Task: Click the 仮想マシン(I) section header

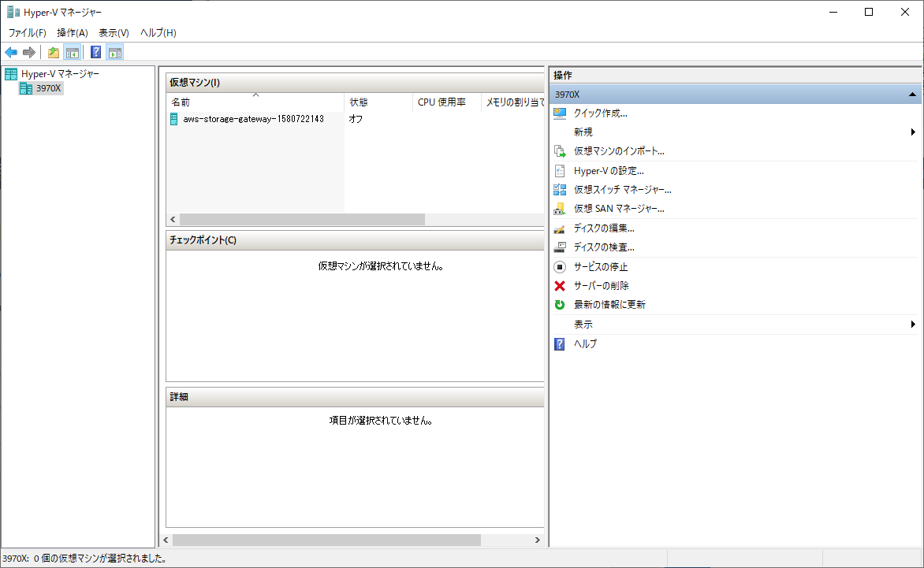Action: coord(356,83)
